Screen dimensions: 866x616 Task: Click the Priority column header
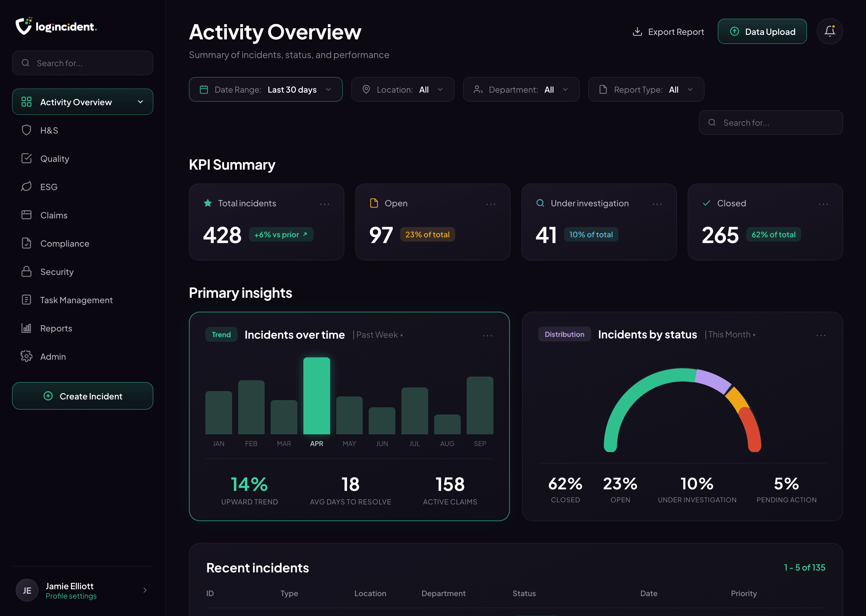pyautogui.click(x=744, y=593)
